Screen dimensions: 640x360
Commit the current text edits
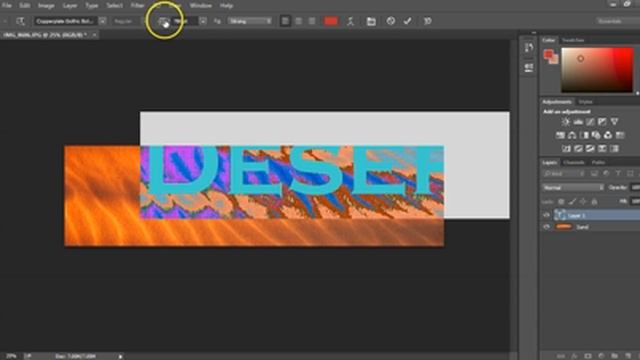[407, 21]
